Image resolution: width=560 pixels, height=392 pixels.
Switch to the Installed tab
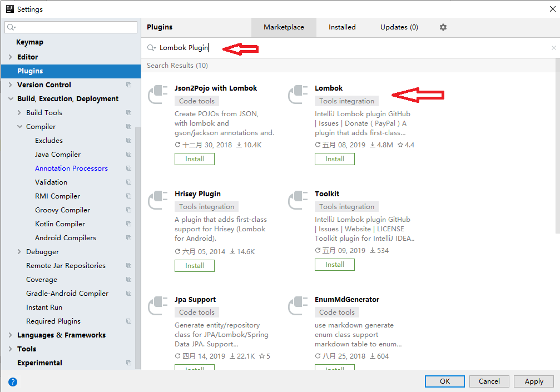[x=342, y=27]
